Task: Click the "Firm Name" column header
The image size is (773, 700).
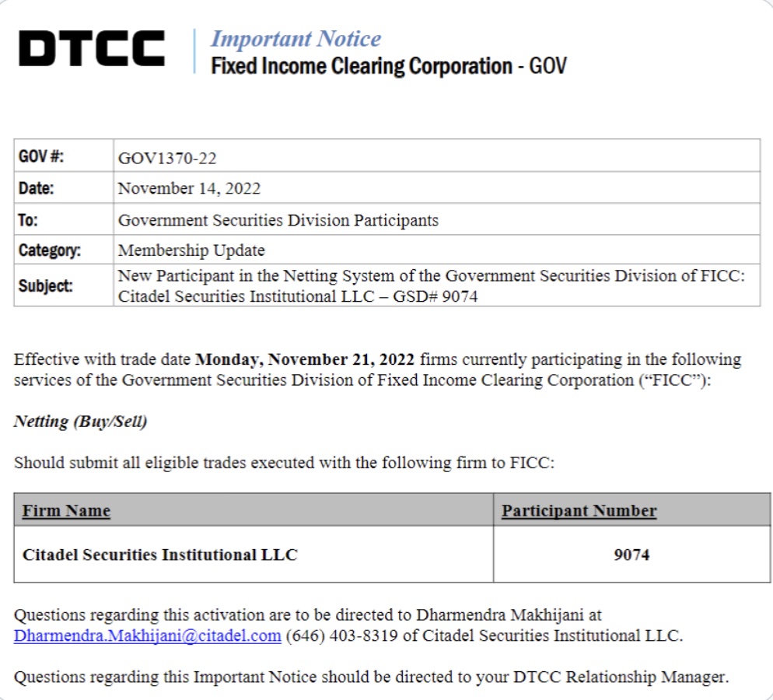Action: coord(66,511)
